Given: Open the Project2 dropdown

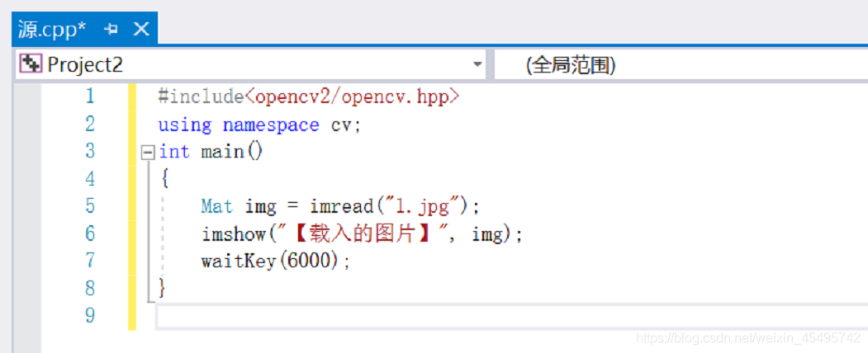Looking at the screenshot, I should (477, 64).
